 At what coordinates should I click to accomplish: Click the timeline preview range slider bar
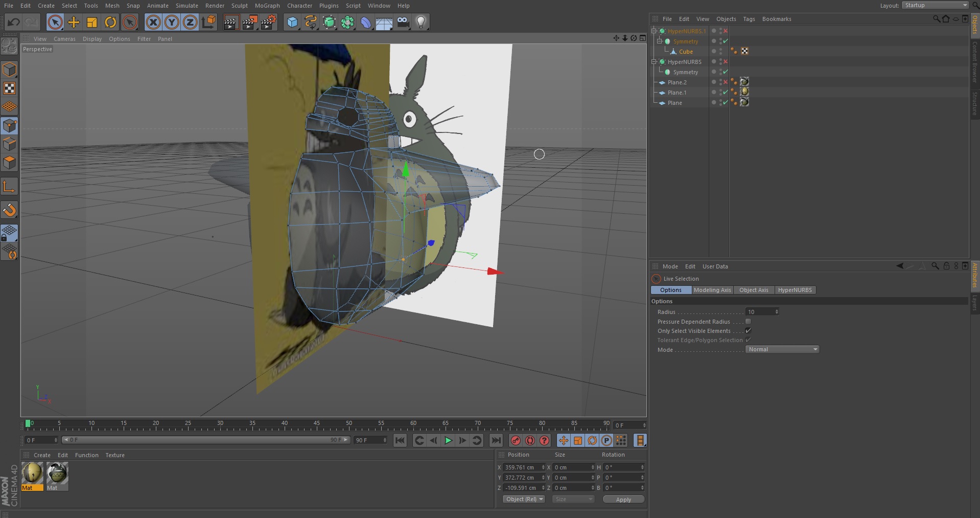pos(206,440)
